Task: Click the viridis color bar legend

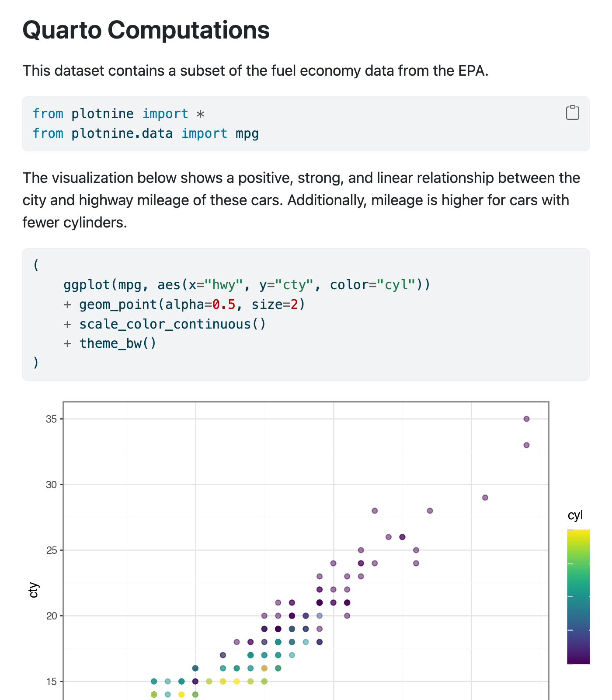Action: (578, 597)
